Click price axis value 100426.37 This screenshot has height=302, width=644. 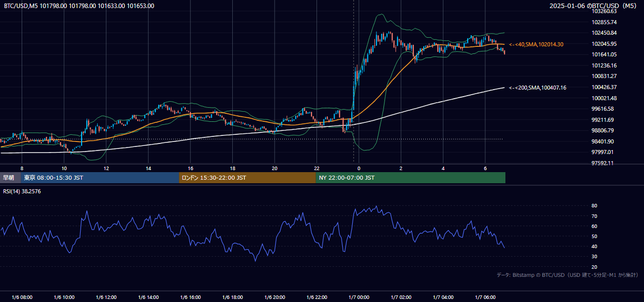604,87
